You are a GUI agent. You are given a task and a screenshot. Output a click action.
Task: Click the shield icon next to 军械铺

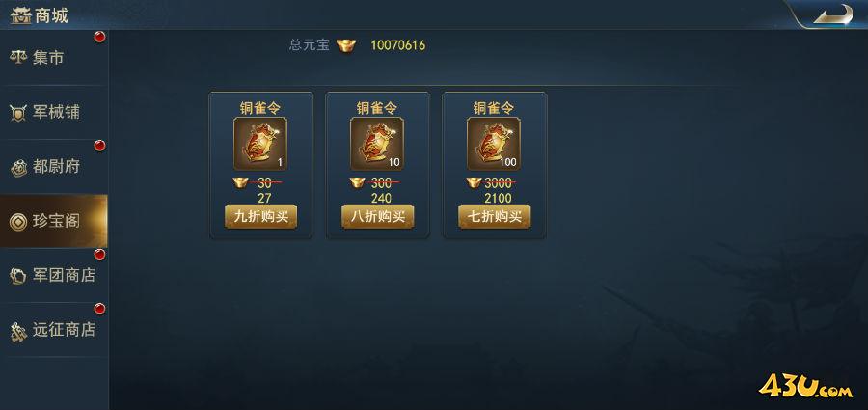[x=18, y=113]
